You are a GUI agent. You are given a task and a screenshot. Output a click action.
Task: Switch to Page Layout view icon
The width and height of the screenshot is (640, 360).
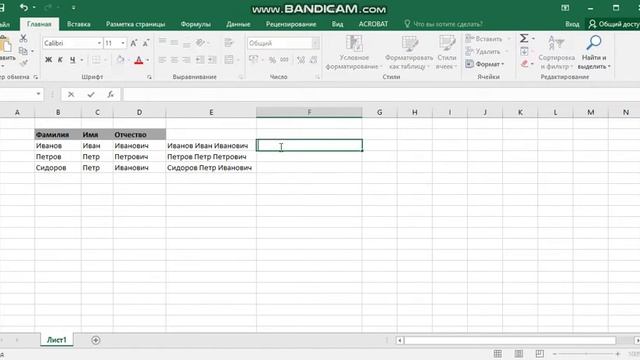click(x=518, y=353)
